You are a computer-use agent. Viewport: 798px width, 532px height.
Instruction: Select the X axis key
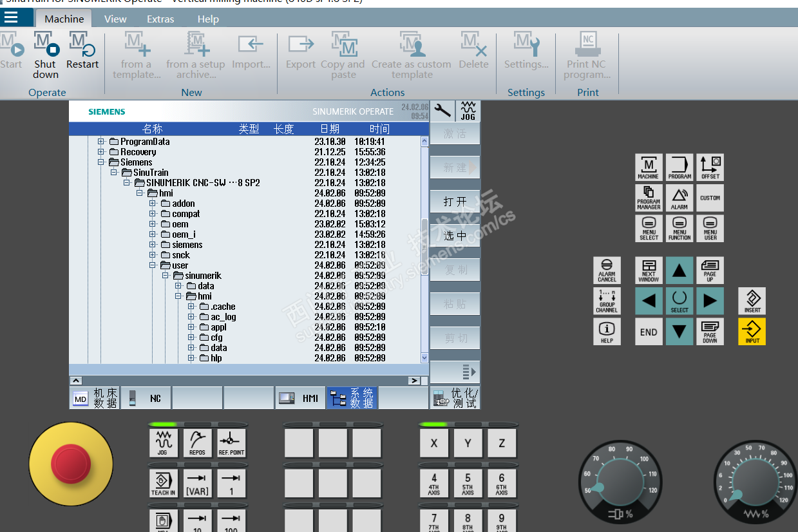434,443
